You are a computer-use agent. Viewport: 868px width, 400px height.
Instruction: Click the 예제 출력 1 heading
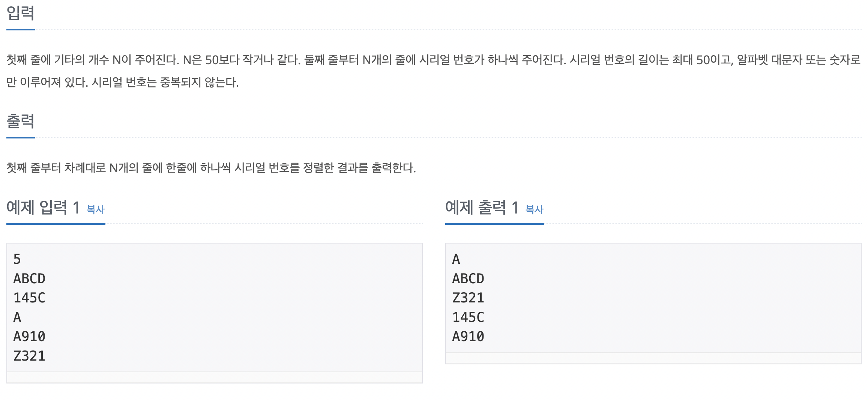pos(482,207)
